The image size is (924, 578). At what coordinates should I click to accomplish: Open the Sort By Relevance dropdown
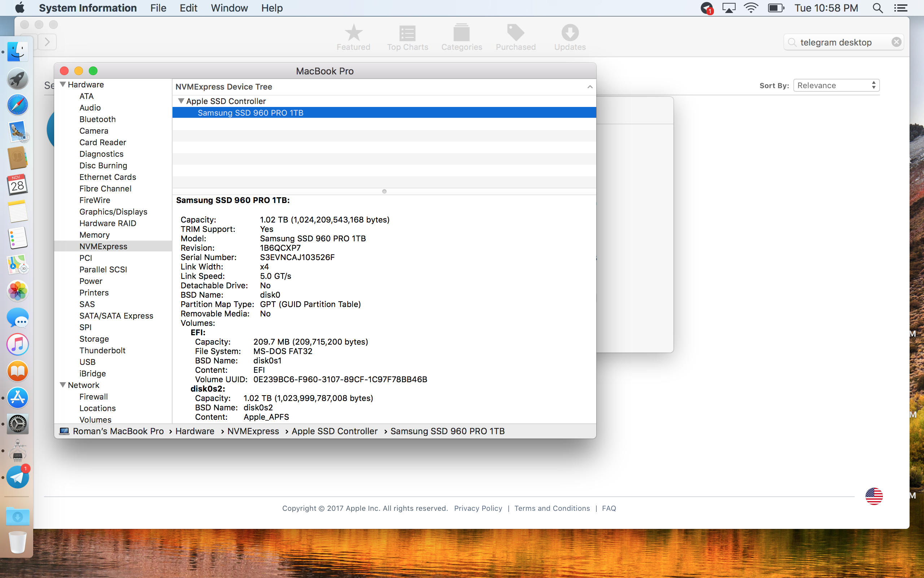836,85
